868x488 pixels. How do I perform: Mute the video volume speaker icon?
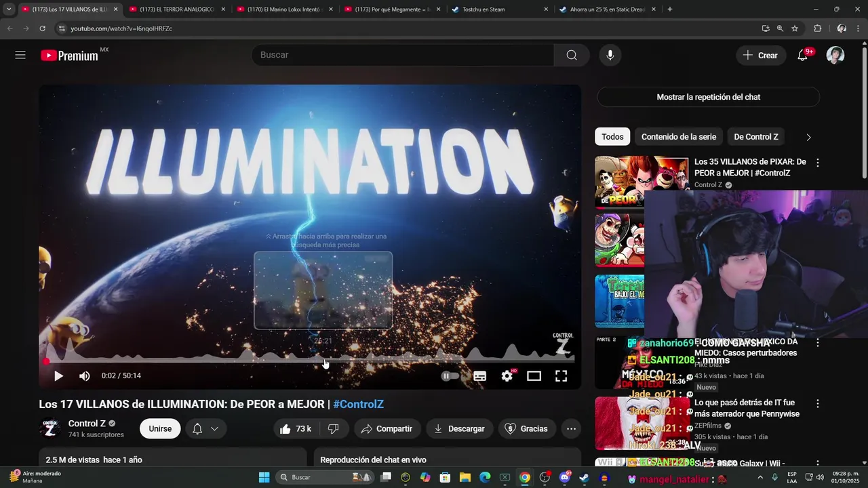click(x=84, y=375)
